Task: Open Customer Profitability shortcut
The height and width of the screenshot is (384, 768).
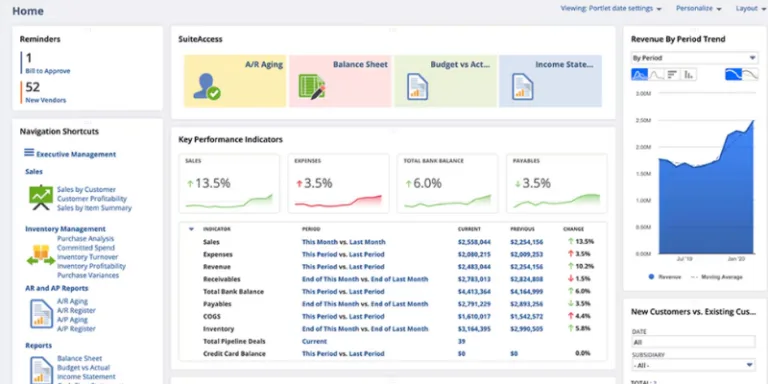Action: click(92, 199)
